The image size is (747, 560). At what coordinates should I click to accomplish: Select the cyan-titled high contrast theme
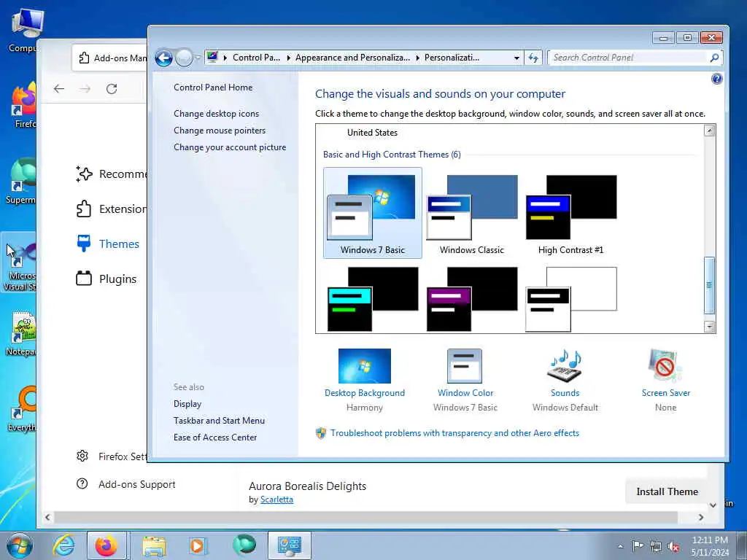[373, 299]
